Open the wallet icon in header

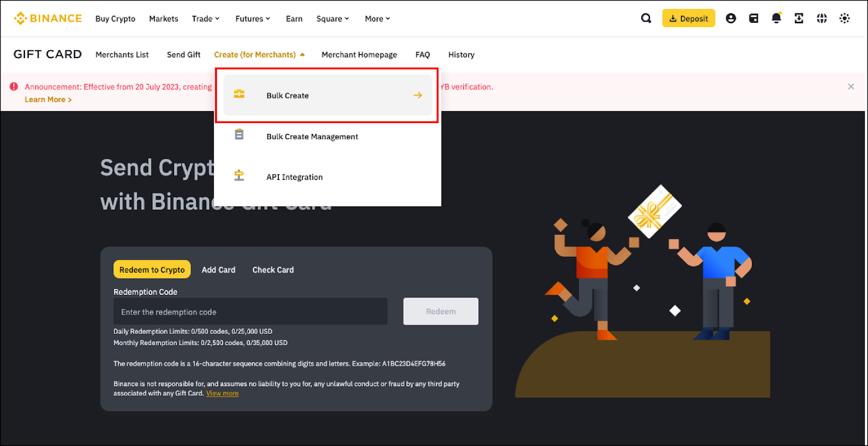[x=754, y=18]
